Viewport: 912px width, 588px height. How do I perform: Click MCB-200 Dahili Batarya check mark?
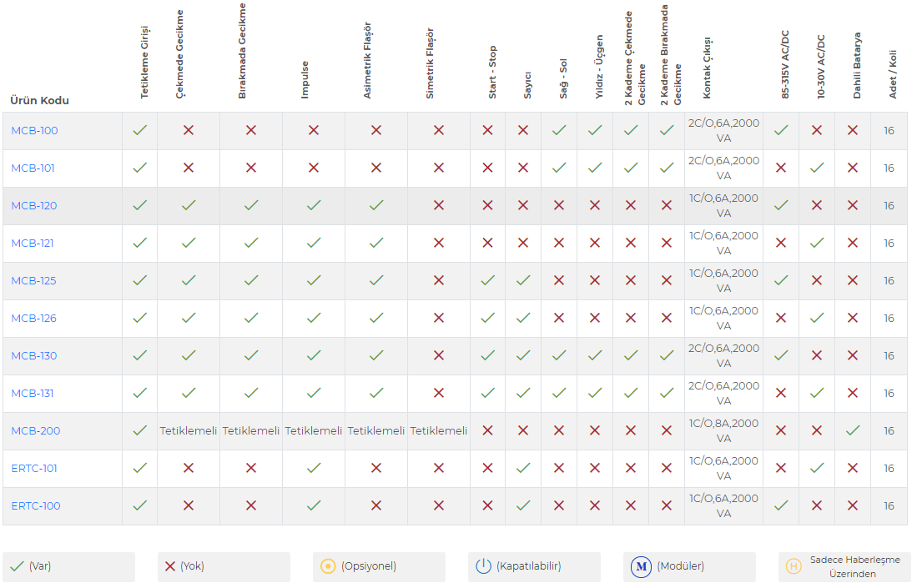(853, 430)
